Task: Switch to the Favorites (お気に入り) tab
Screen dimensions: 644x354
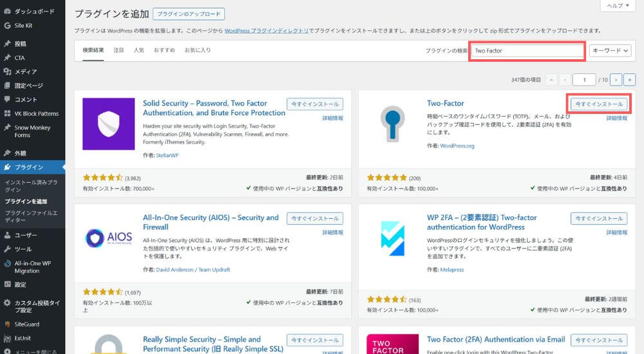Action: (198, 50)
